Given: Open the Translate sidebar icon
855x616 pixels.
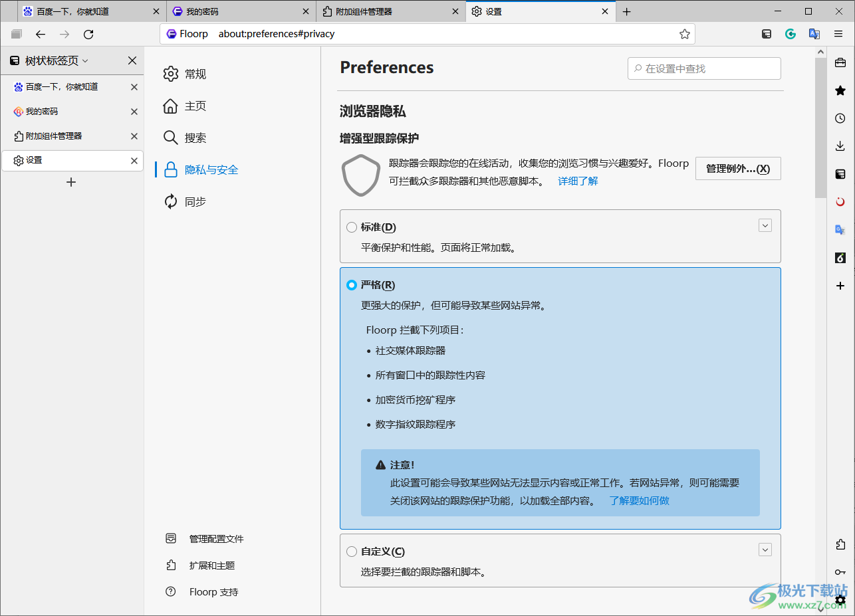Looking at the screenshot, I should [x=840, y=229].
